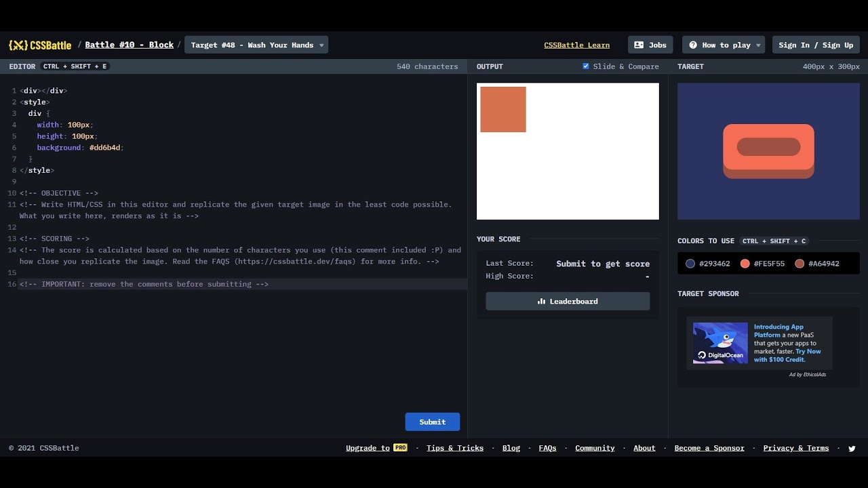Viewport: 868px width, 488px height.
Task: Click the 540 characters counter
Action: pos(427,66)
